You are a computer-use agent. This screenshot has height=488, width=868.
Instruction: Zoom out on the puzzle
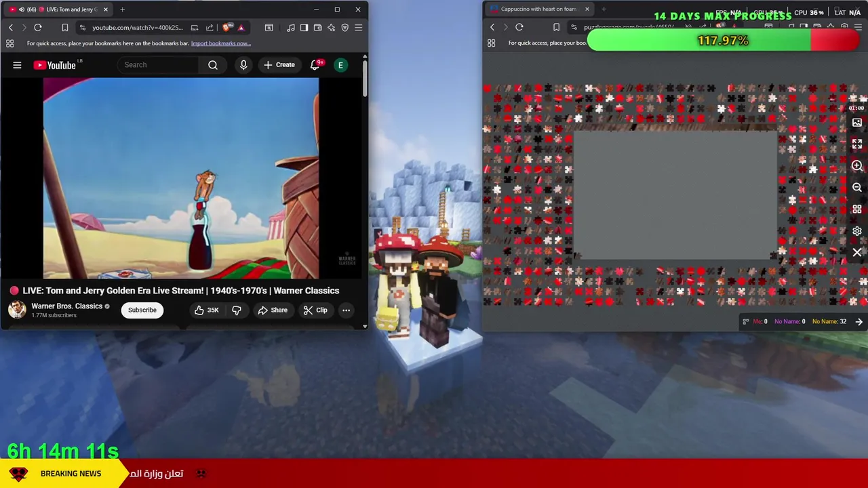click(857, 188)
